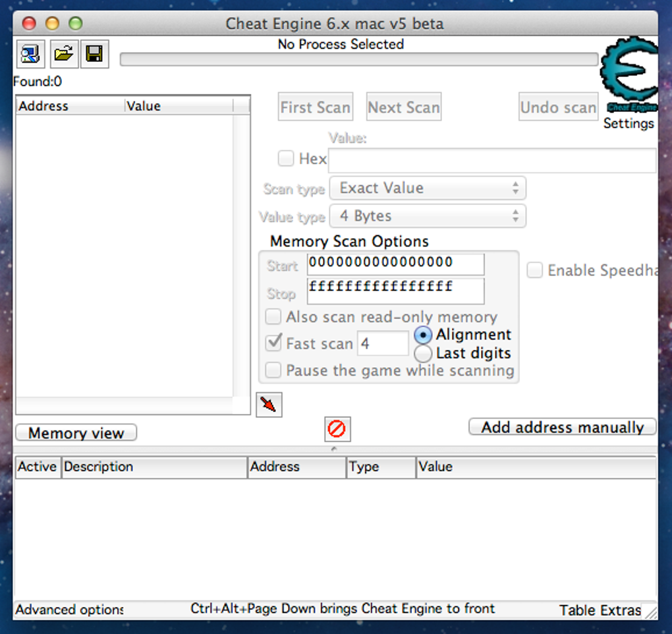
Task: Open Memory view
Action: (x=76, y=432)
